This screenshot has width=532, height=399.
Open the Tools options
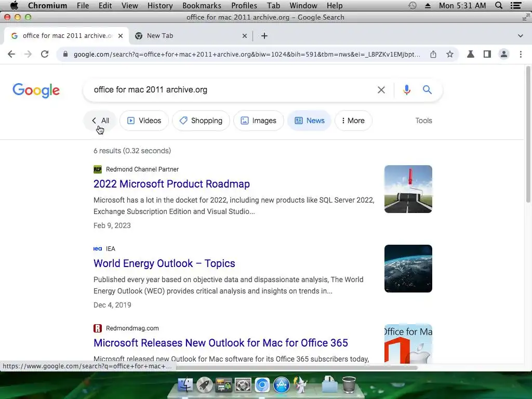pyautogui.click(x=423, y=121)
